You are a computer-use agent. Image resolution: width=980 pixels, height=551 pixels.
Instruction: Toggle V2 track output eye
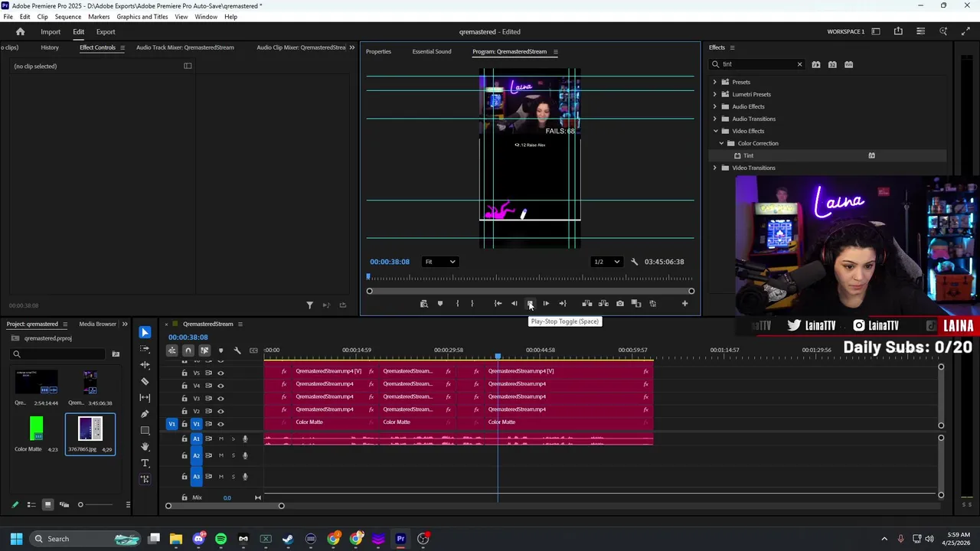tap(220, 412)
